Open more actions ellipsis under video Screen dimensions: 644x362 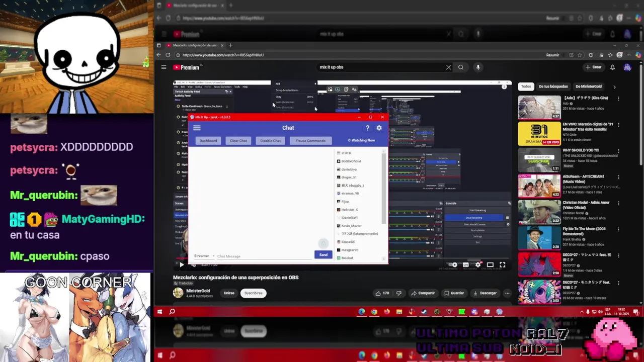[x=507, y=293]
